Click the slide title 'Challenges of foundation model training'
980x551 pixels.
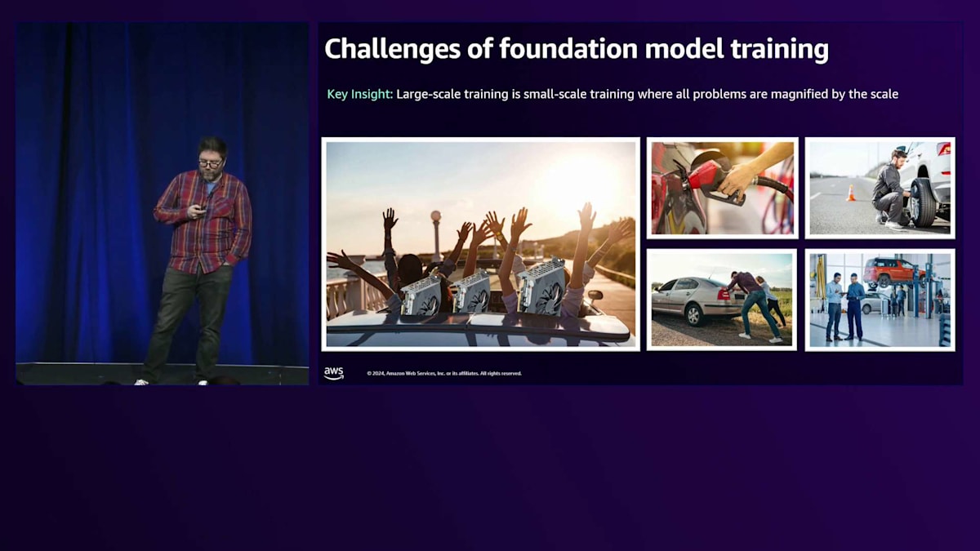coord(577,49)
